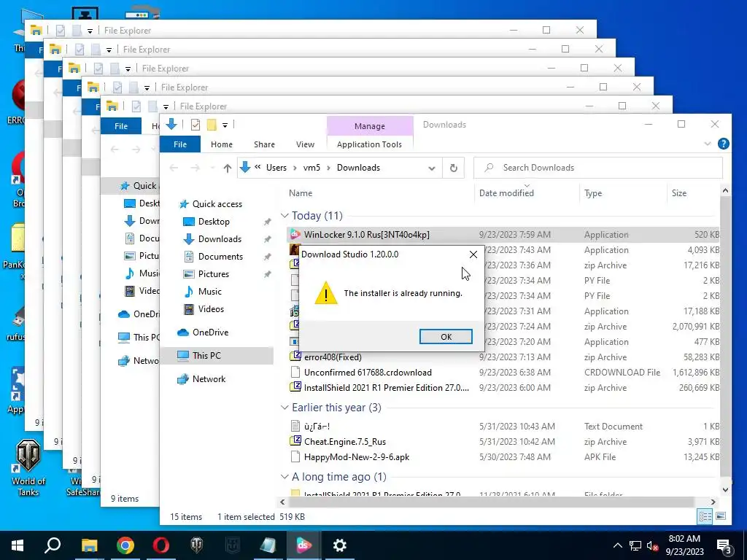The height and width of the screenshot is (560, 747).
Task: Open the address bar history dropdown
Action: point(432,168)
